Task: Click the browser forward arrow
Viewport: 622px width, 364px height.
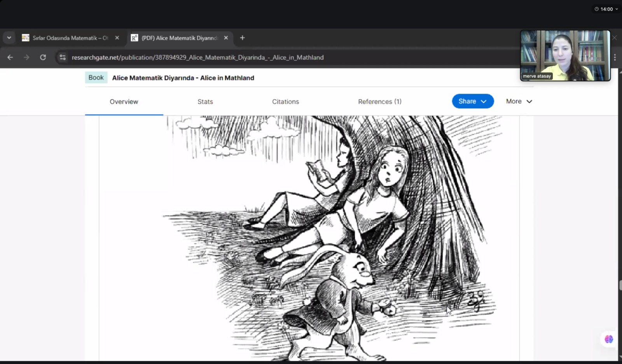Action: [x=26, y=57]
